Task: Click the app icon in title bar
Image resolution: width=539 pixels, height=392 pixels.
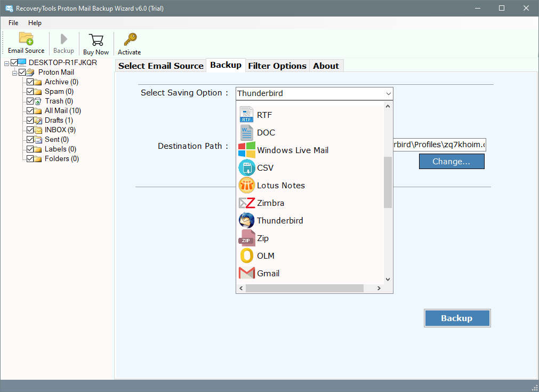Action: [x=9, y=8]
